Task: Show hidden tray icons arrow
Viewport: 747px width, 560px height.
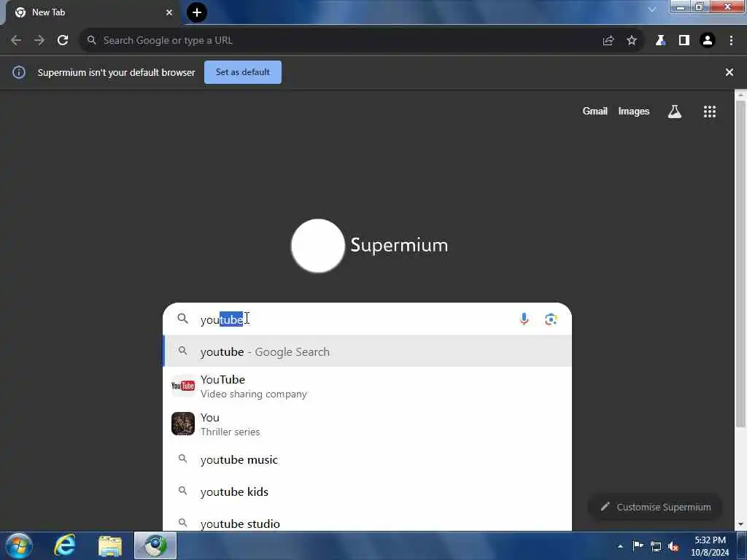Action: [x=620, y=546]
